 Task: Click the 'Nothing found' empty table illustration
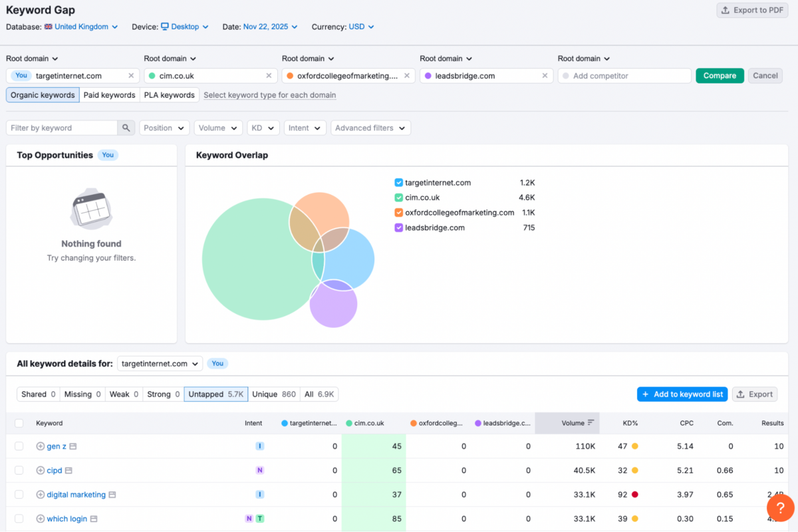click(x=91, y=209)
